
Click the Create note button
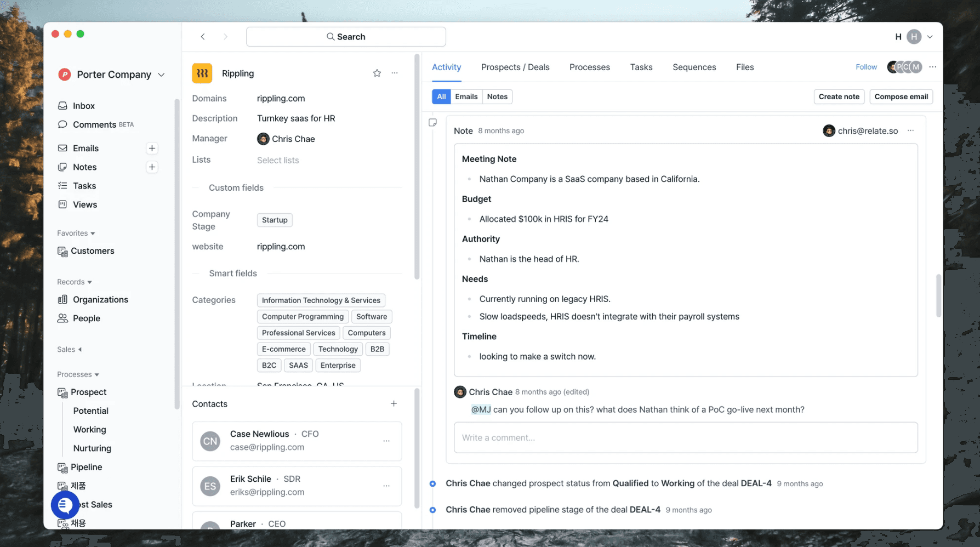pyautogui.click(x=839, y=96)
